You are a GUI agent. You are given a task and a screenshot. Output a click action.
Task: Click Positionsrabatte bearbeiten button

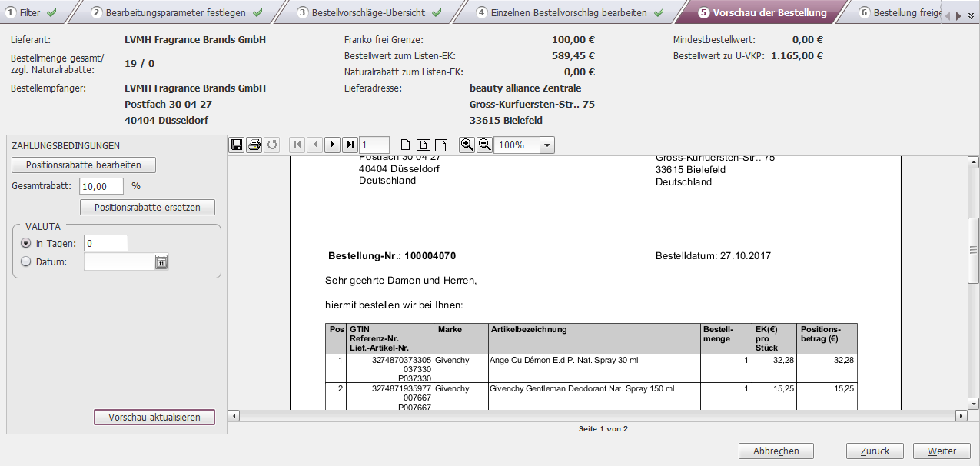84,165
